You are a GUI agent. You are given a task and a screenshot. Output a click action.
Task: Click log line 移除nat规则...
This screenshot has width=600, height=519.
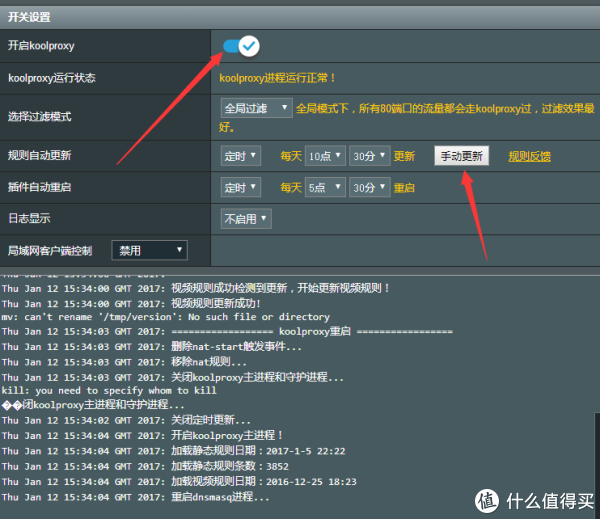pyautogui.click(x=124, y=362)
